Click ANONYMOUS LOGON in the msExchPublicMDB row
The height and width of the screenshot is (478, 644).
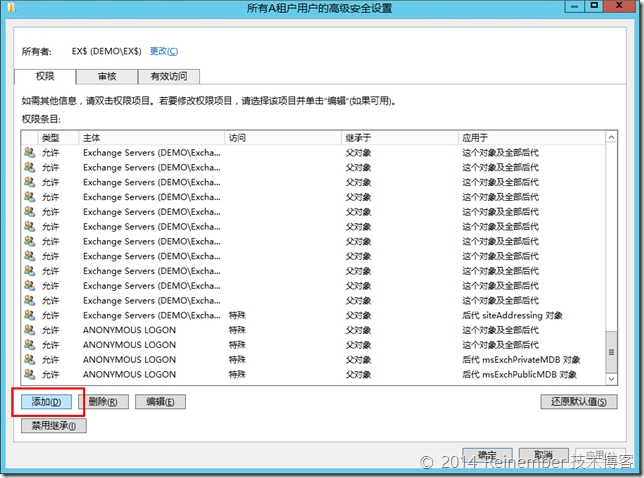point(129,375)
